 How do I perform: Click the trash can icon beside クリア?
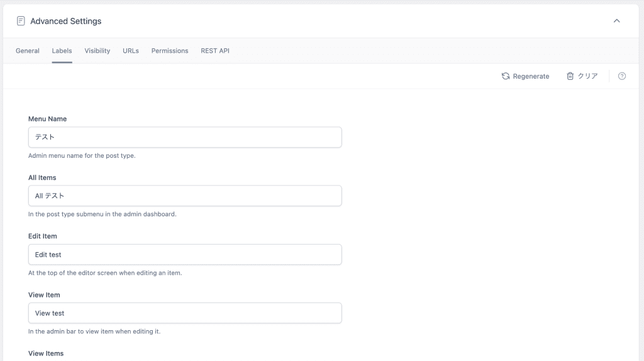570,76
